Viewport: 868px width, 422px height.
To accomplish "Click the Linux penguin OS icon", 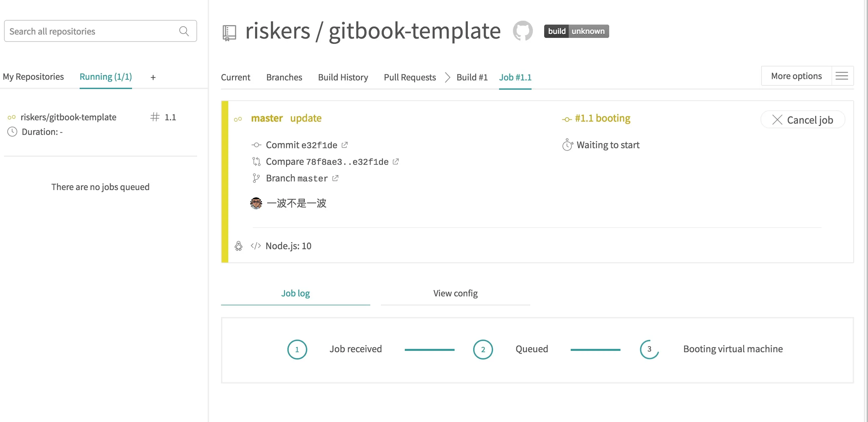I will (x=239, y=246).
